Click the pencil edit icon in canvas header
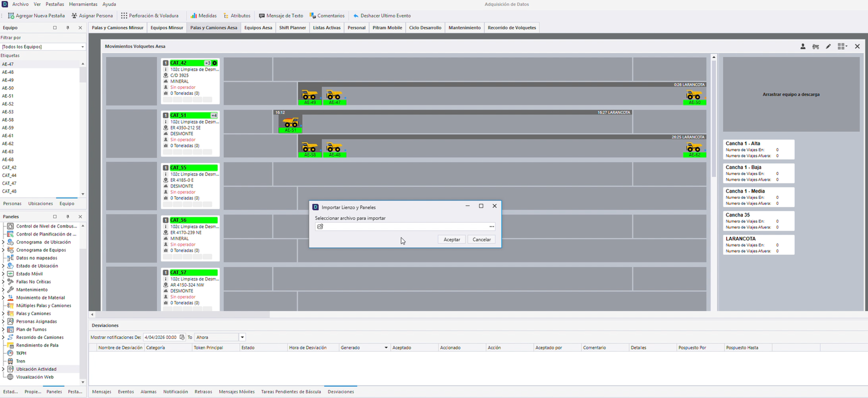Image resolution: width=868 pixels, height=398 pixels. 829,46
